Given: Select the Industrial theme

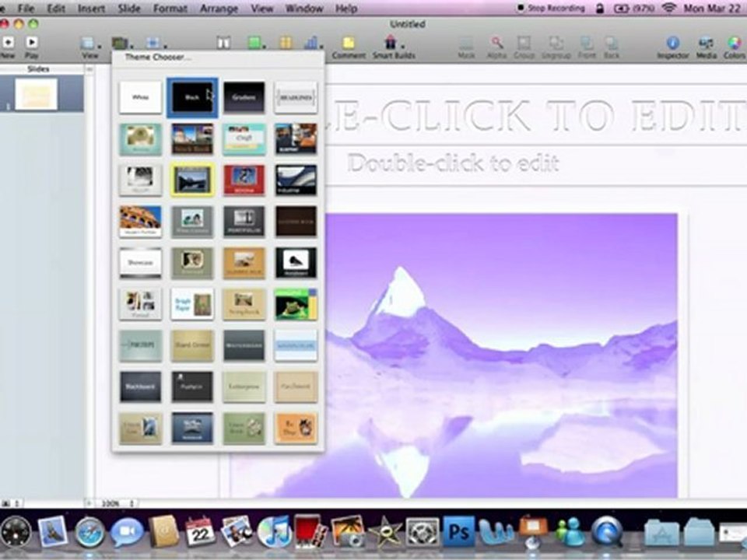Looking at the screenshot, I should pos(296,180).
